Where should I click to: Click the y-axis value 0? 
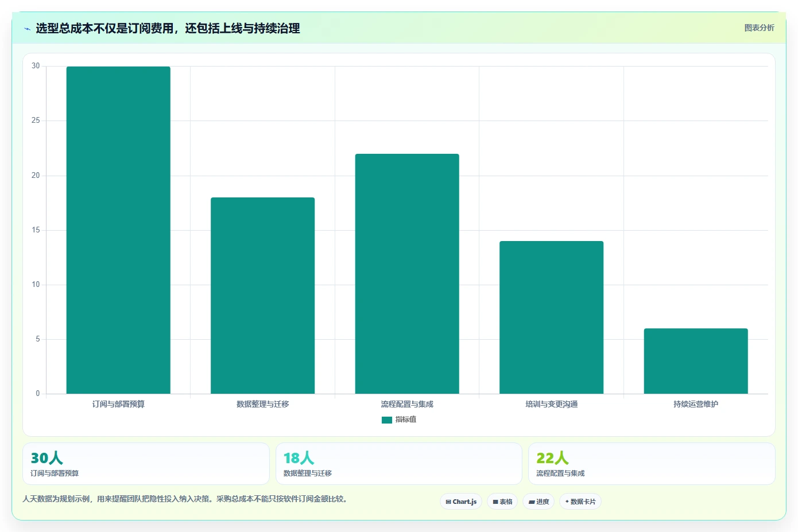coord(38,394)
